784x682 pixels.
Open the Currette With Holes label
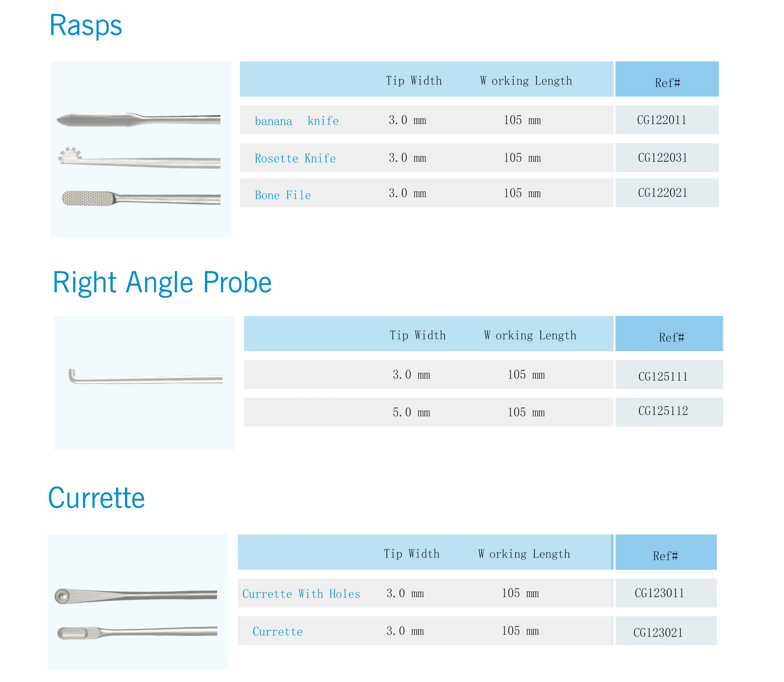click(x=301, y=594)
